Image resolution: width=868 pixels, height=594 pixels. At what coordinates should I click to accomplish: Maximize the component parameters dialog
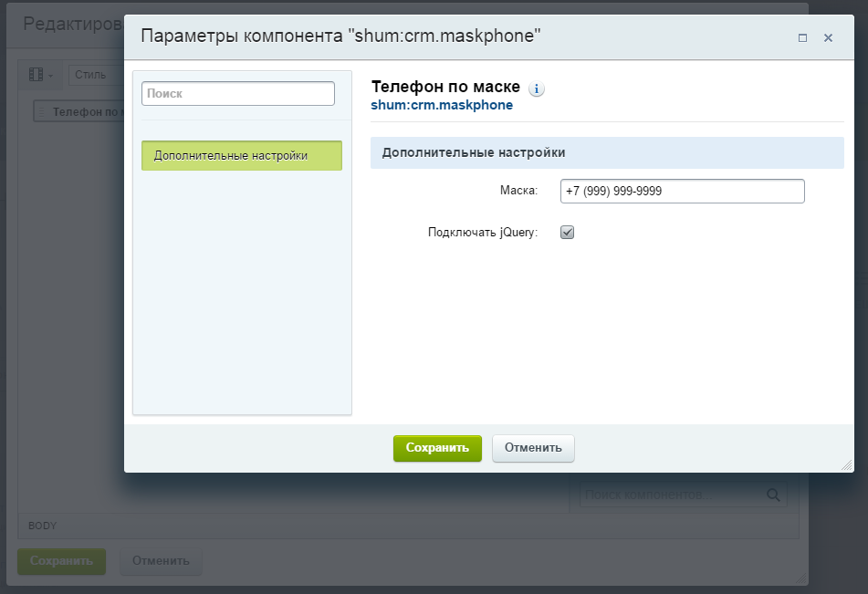[x=802, y=38]
